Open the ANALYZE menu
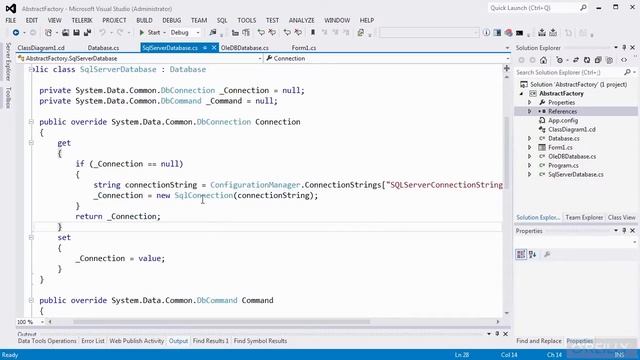The height and width of the screenshot is (360, 640). click(x=302, y=20)
